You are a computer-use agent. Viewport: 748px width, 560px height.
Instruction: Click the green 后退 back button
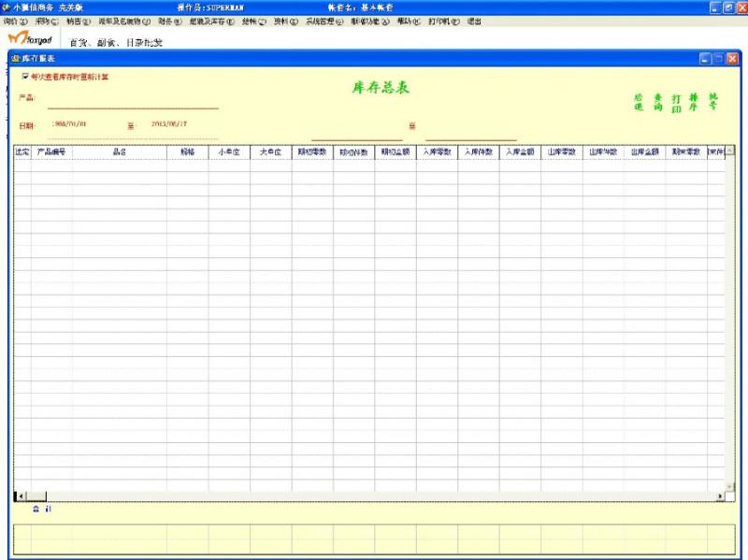pyautogui.click(x=639, y=102)
